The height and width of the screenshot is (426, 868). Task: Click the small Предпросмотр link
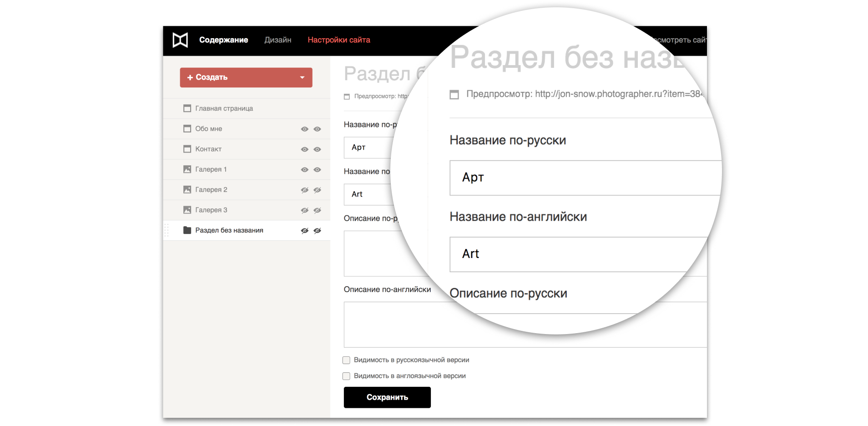pyautogui.click(x=381, y=96)
